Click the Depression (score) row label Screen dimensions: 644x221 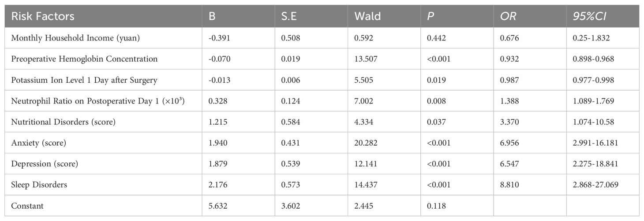point(45,164)
